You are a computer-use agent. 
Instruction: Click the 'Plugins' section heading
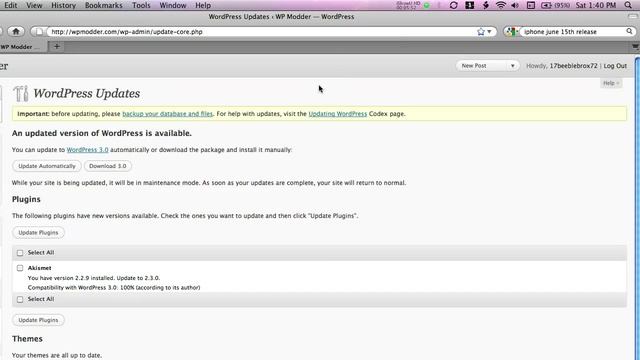click(26, 199)
